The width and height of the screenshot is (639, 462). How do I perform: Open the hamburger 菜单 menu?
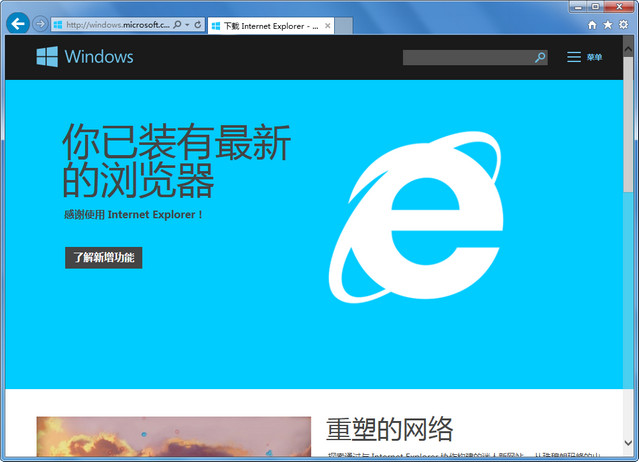point(584,58)
